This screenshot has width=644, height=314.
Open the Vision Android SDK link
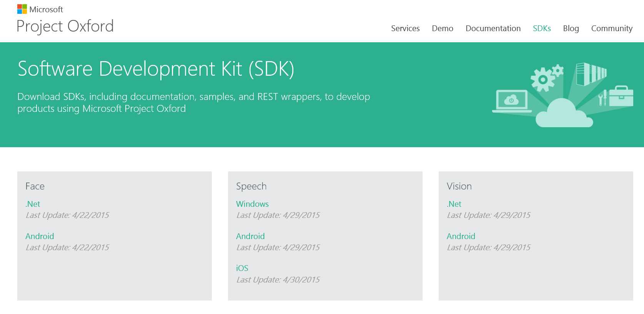point(461,236)
